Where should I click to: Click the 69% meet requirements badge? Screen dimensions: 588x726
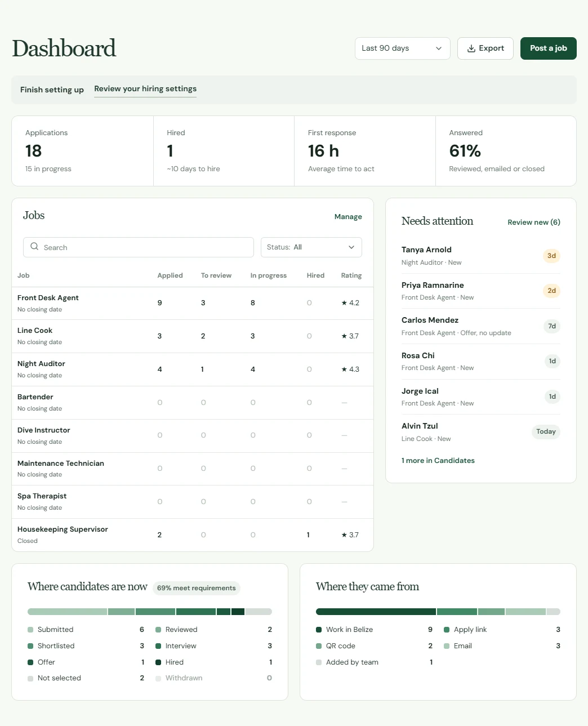point(197,588)
